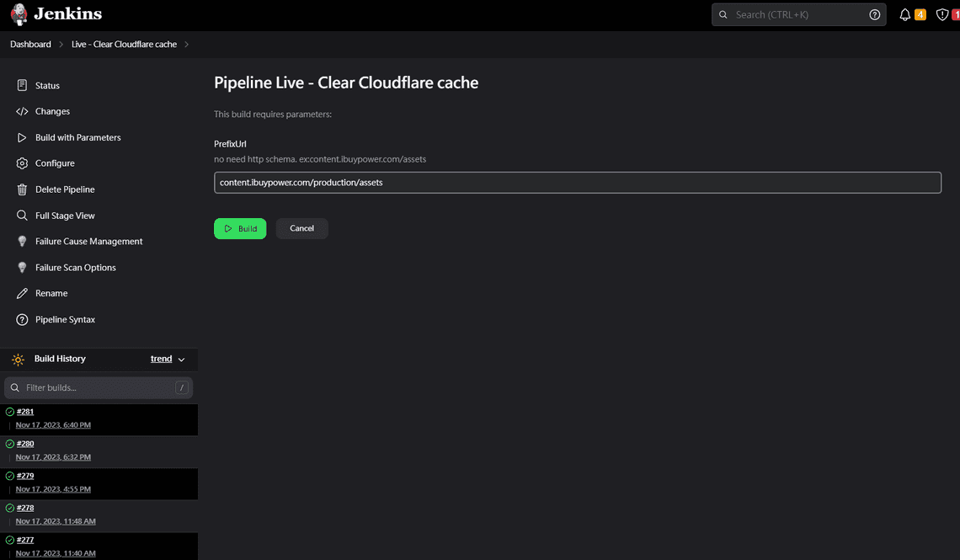This screenshot has width=960, height=560.
Task: Open Build with Parameters in sidebar
Action: 77,137
